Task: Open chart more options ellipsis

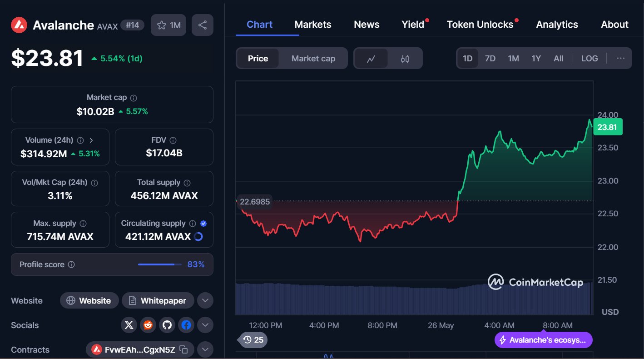Action: click(x=621, y=58)
